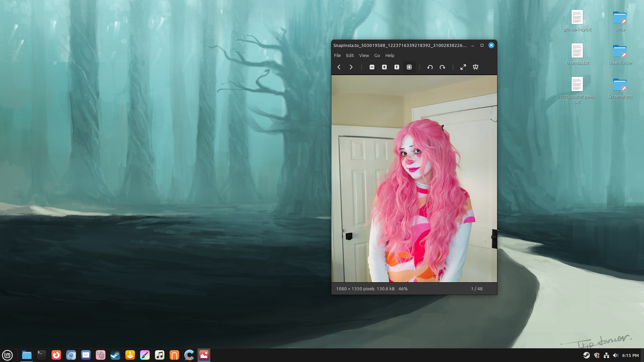Click the 1 / 48 image counter
This screenshot has height=362, width=644.
[x=477, y=289]
